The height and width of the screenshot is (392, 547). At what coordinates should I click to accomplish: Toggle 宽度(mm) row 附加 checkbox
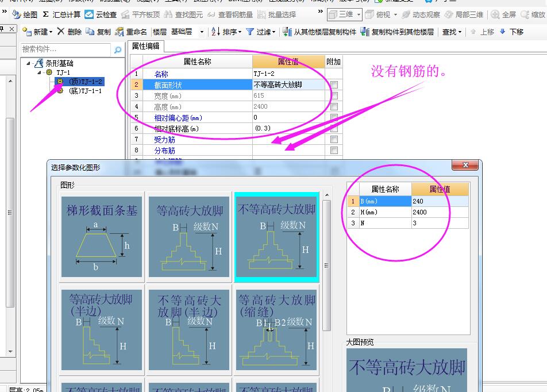[334, 95]
